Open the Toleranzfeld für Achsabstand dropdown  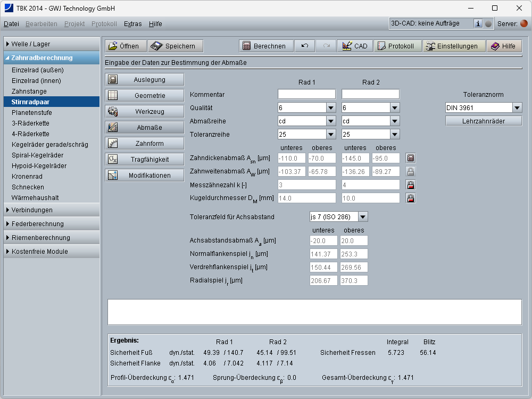pyautogui.click(x=363, y=217)
